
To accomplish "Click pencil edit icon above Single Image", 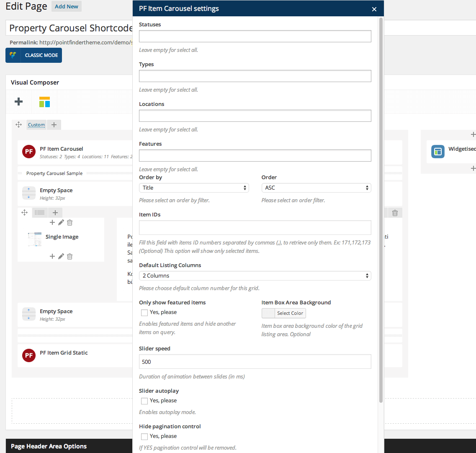I will 61,223.
